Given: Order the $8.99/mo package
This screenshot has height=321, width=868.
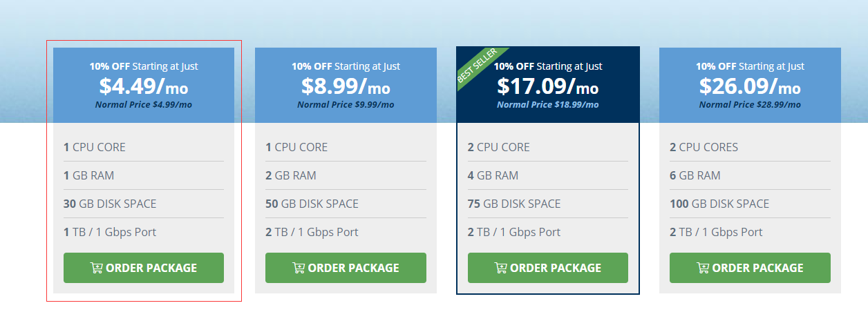Looking at the screenshot, I should point(346,268).
